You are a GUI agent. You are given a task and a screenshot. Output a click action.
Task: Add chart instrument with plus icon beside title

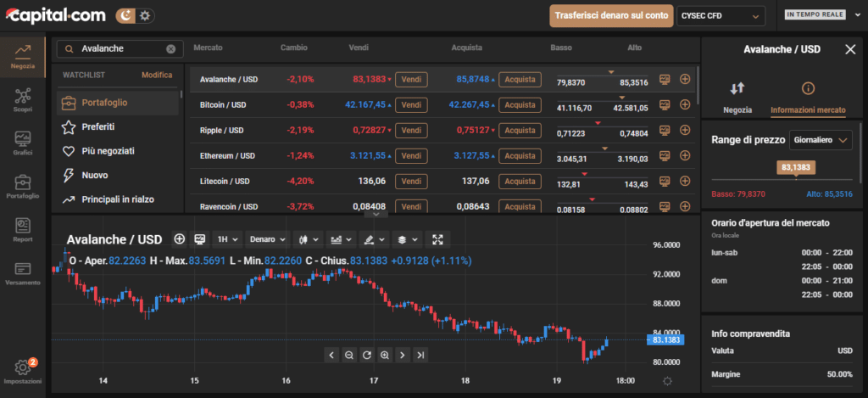(x=180, y=239)
